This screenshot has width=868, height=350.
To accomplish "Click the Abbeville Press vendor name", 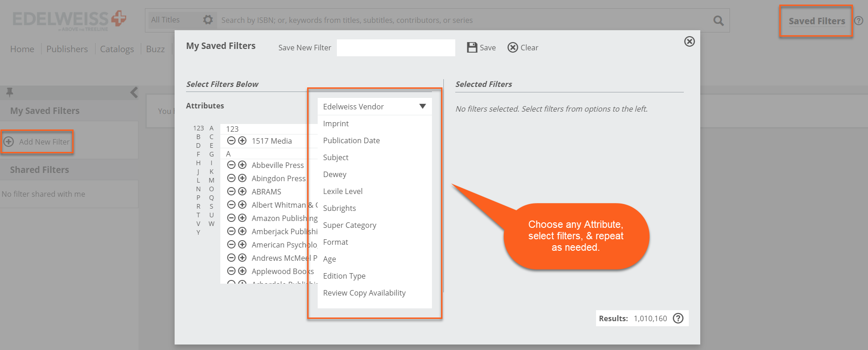I will pos(277,165).
